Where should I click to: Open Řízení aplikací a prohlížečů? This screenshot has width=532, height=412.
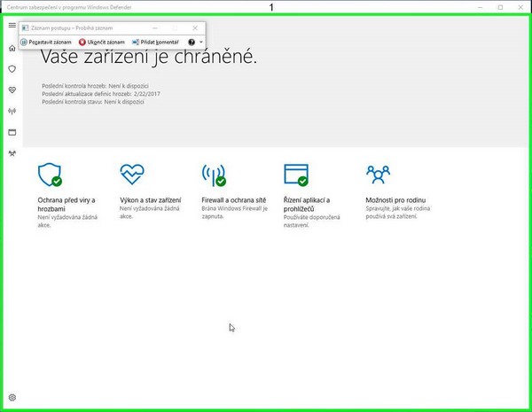click(307, 205)
